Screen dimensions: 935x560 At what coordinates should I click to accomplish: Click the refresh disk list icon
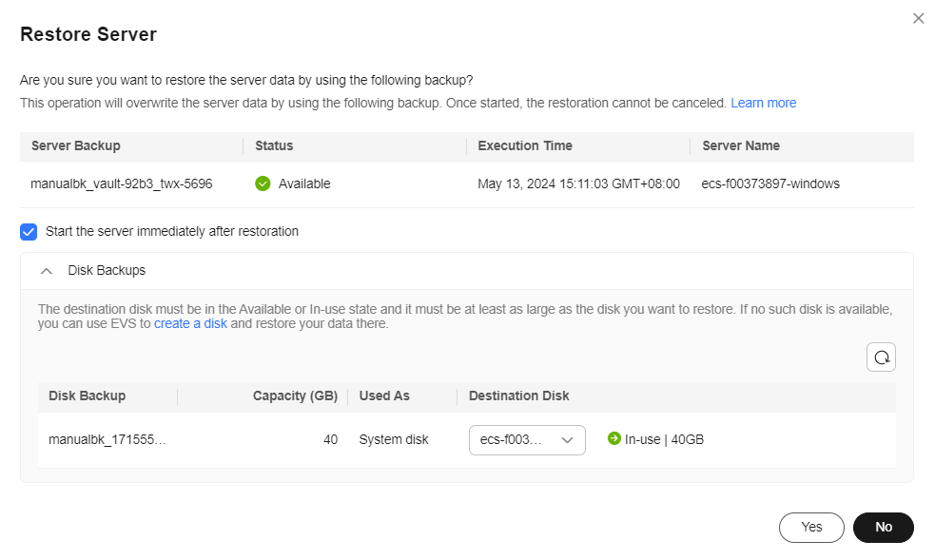coord(881,357)
